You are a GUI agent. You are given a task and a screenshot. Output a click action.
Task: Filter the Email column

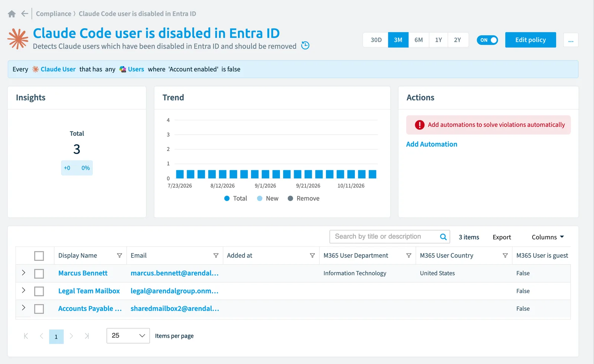click(216, 256)
